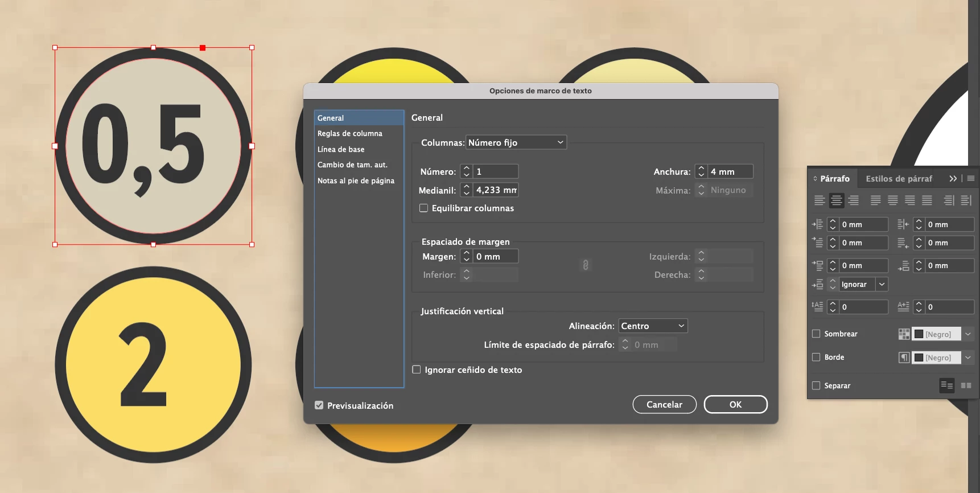
Task: Click the first line left indent icon
Action: click(817, 243)
